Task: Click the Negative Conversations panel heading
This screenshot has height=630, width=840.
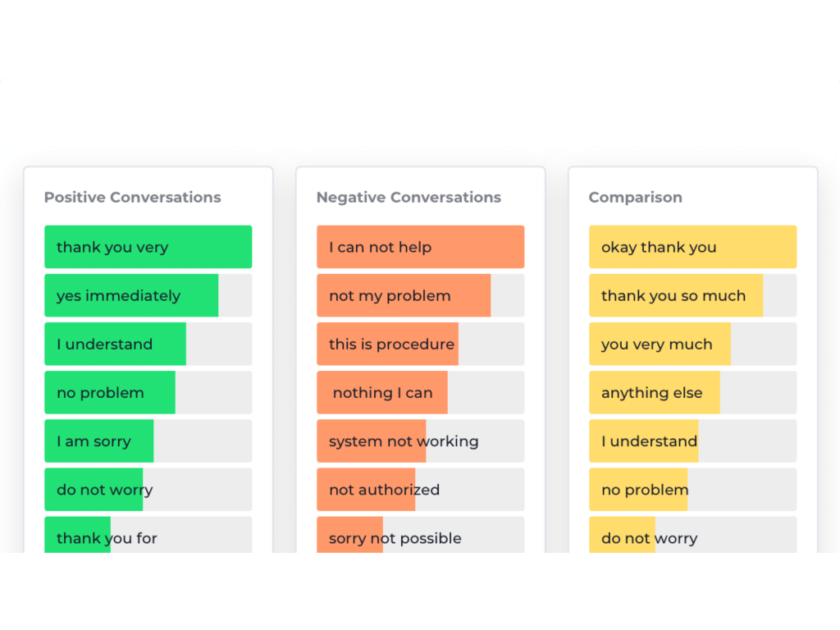Action: pyautogui.click(x=409, y=198)
